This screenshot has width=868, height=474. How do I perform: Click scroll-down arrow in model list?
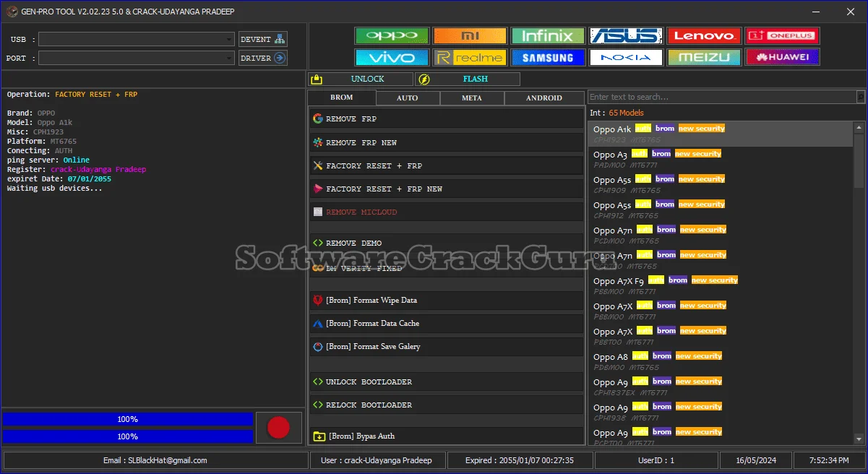[859, 439]
